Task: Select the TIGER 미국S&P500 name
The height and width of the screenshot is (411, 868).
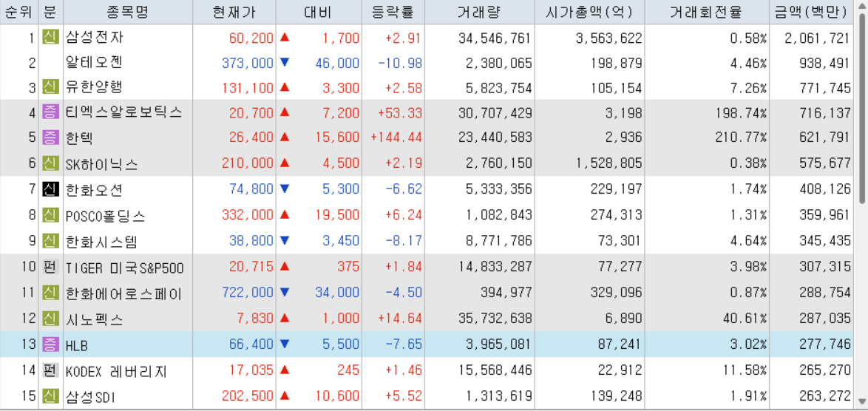Action: coord(124,268)
